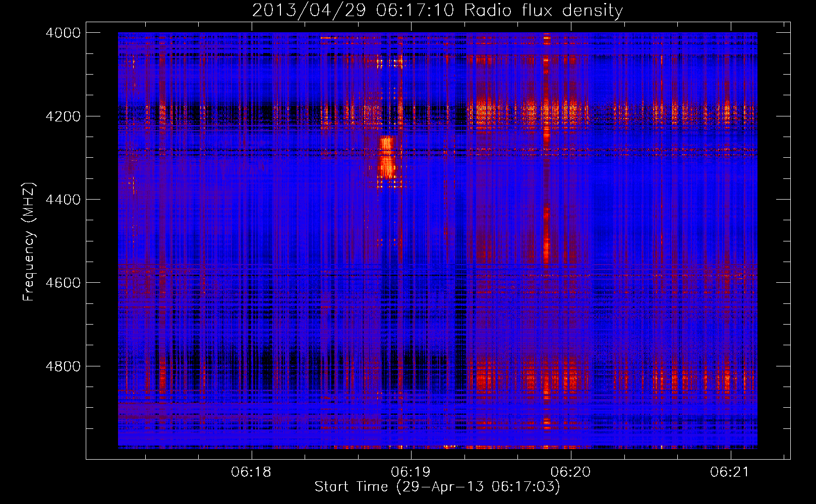
Task: Click the '06:19' time axis label
Action: (411, 472)
